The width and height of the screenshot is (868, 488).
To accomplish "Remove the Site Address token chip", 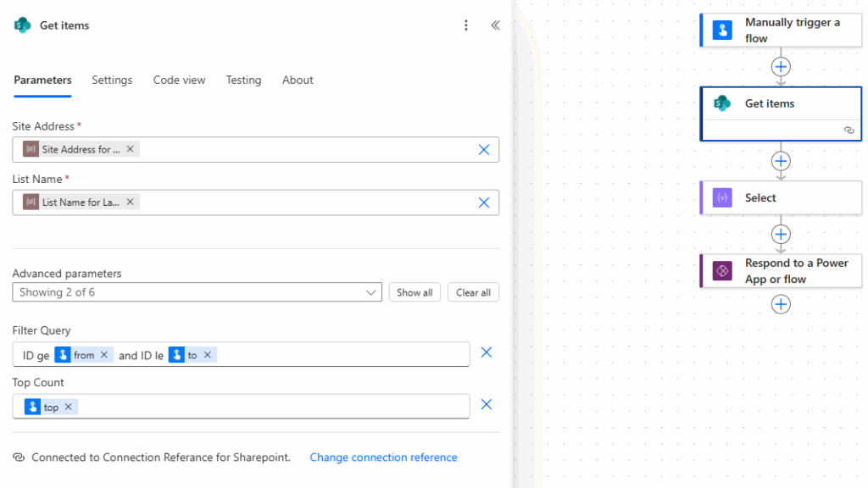I will pos(130,149).
